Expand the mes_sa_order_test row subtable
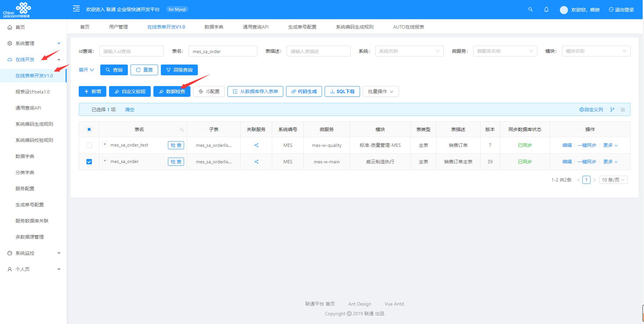 point(105,144)
